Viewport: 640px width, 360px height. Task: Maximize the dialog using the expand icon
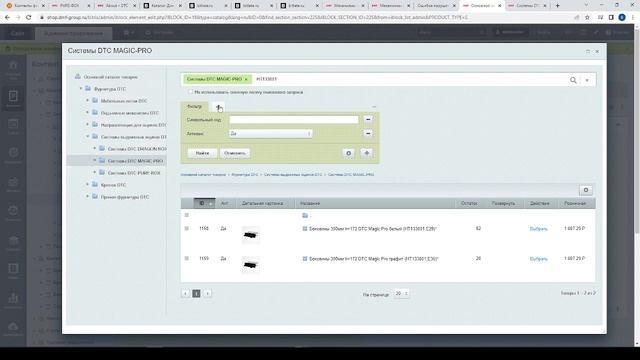coord(588,51)
